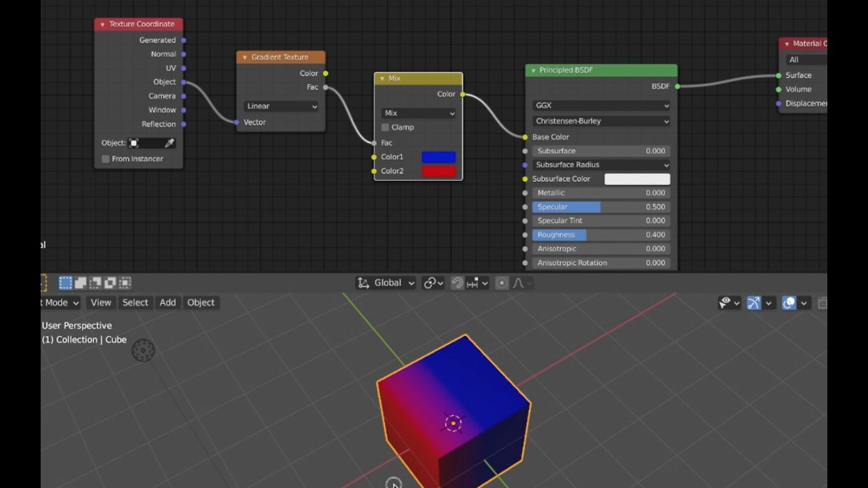
Task: Toggle proportional editing circle icon
Action: [x=502, y=283]
